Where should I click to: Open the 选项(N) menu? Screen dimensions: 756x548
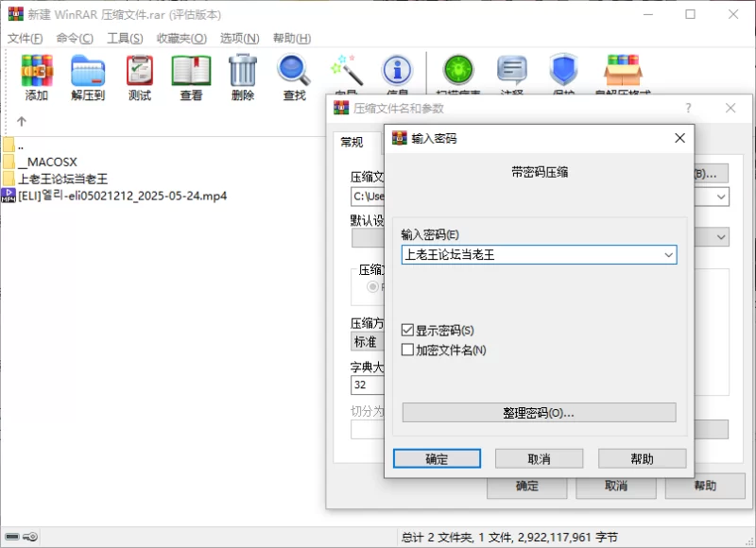[240, 38]
